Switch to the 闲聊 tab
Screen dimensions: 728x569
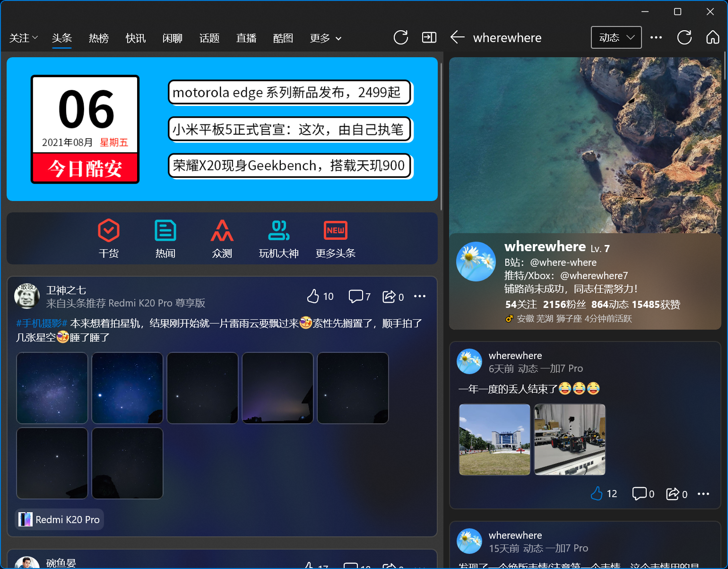173,38
